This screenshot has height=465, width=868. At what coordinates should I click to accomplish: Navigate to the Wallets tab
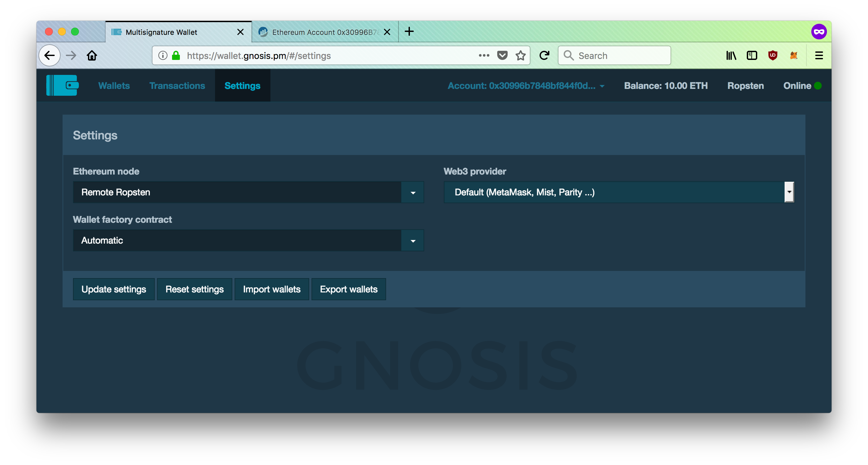pyautogui.click(x=114, y=86)
